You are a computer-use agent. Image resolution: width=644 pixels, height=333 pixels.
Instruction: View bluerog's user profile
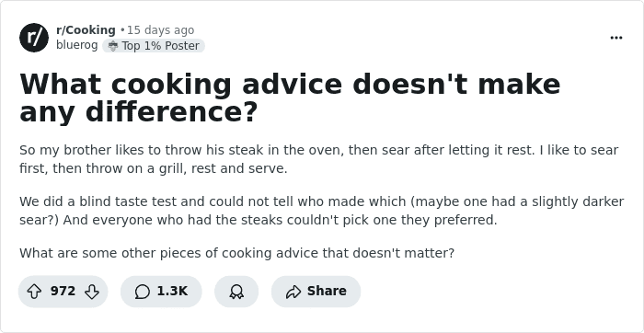tap(76, 45)
